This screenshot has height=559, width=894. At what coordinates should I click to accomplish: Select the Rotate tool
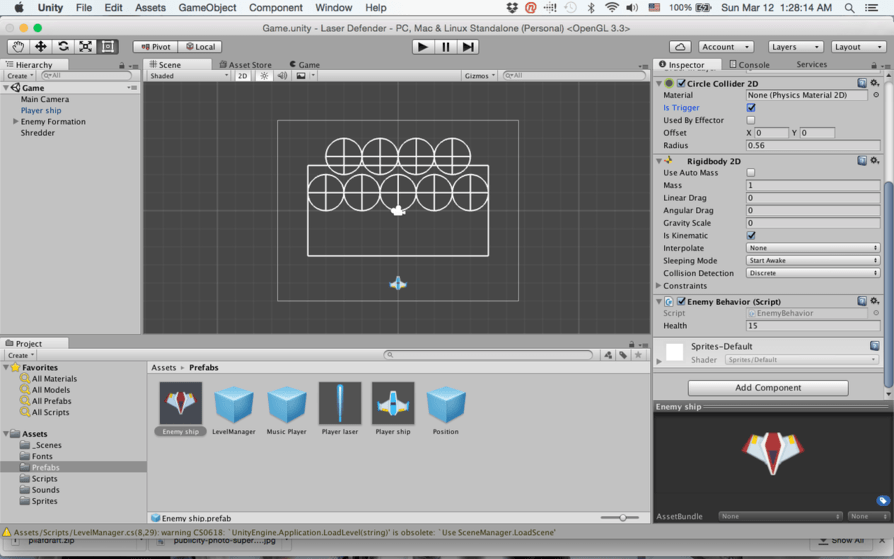pos(63,47)
